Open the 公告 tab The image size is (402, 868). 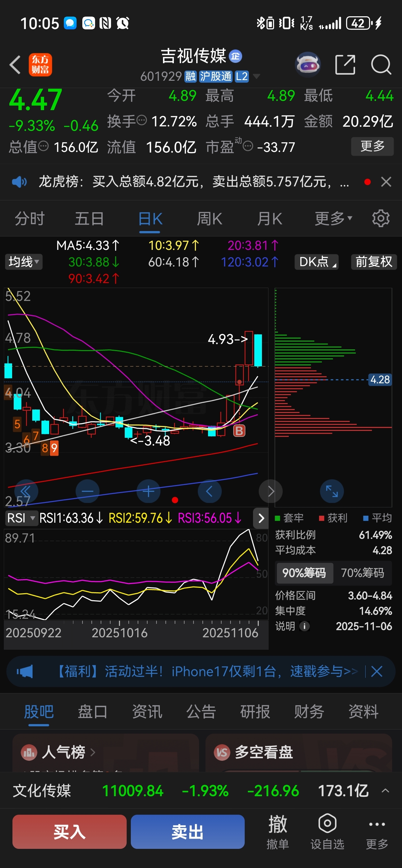pos(201,711)
